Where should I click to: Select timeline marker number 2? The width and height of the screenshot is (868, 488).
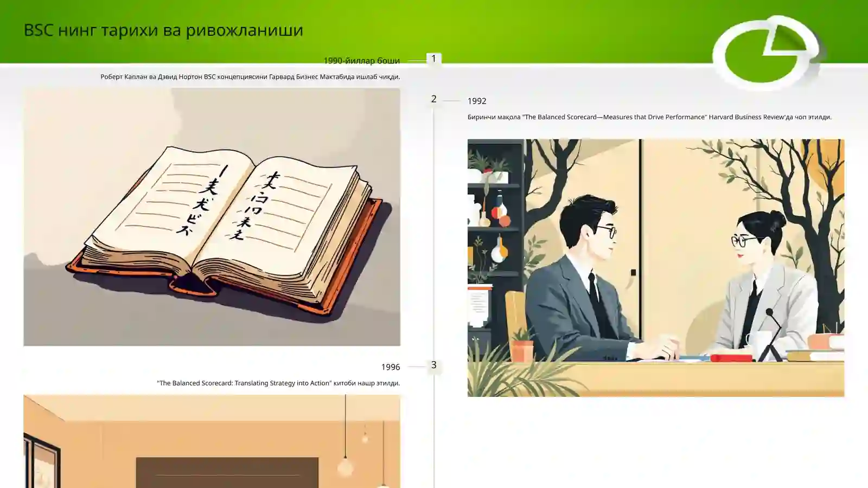click(433, 99)
